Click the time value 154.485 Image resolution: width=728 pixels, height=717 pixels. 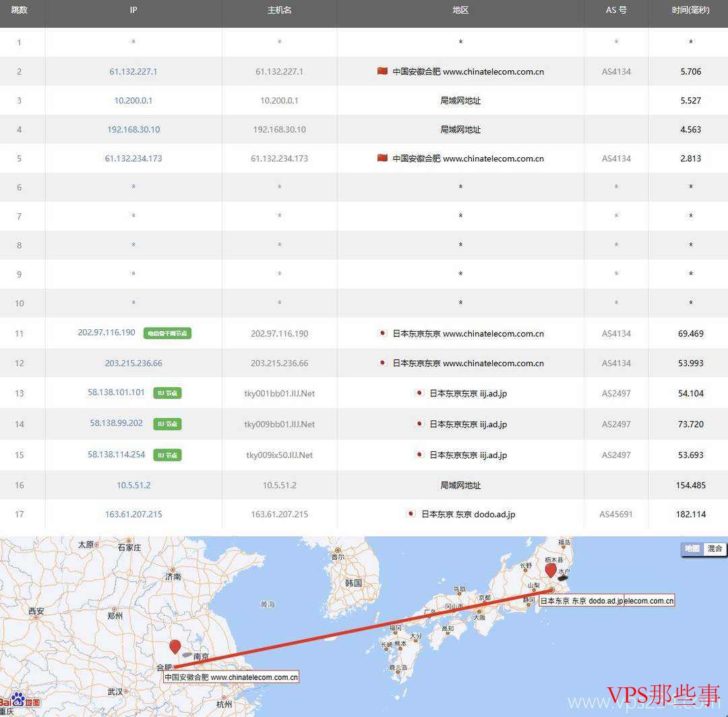pyautogui.click(x=690, y=485)
